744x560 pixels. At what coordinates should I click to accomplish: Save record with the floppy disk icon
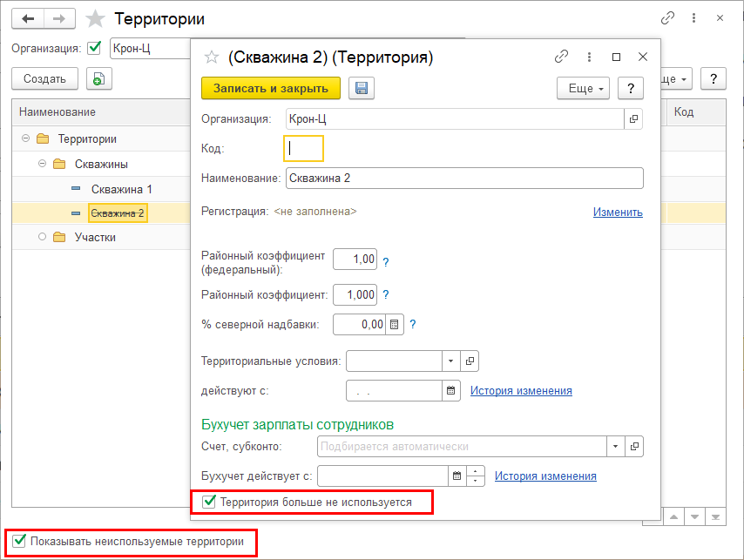(362, 88)
